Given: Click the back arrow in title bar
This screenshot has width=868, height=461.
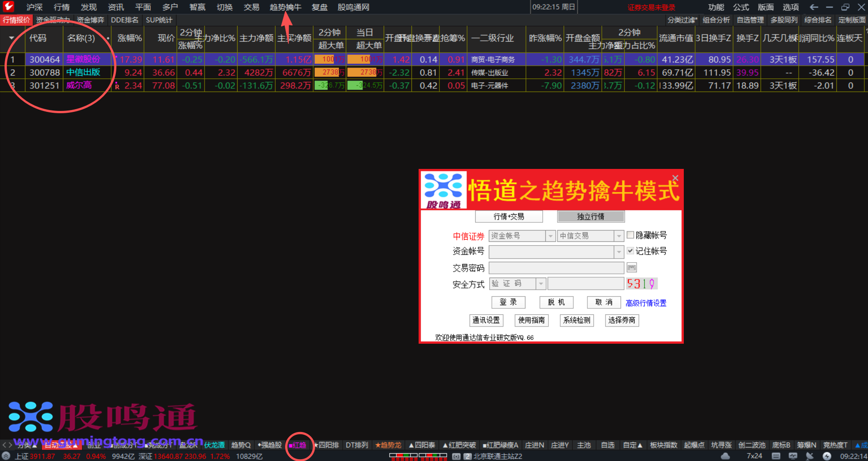Looking at the screenshot, I should tap(814, 7).
